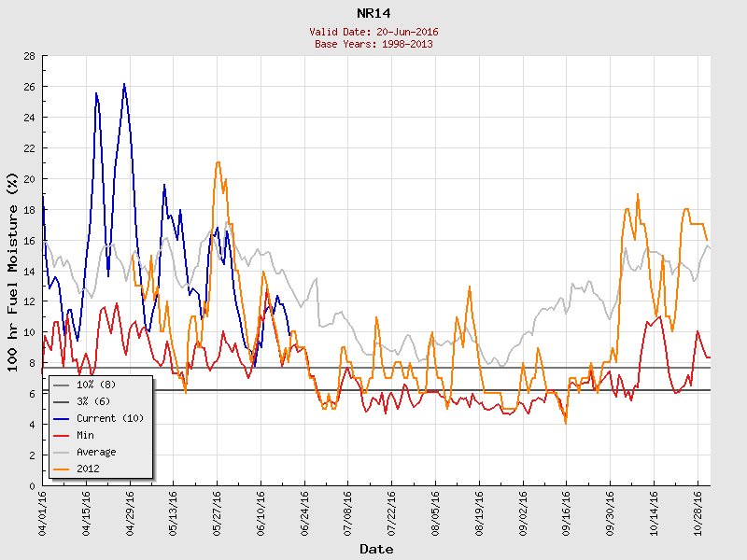Click the orange 2012 line swatch in legend
Screen dimensions: 747x560
tap(63, 469)
